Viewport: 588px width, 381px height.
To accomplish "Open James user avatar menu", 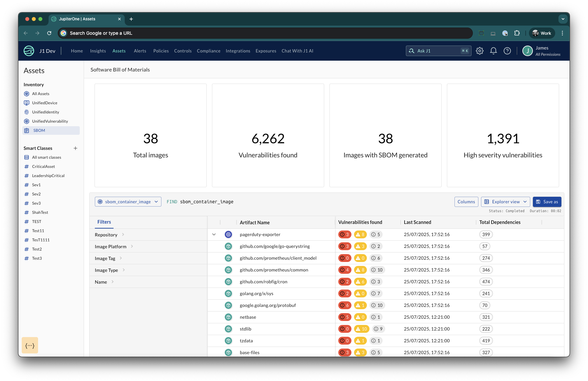I will point(528,51).
